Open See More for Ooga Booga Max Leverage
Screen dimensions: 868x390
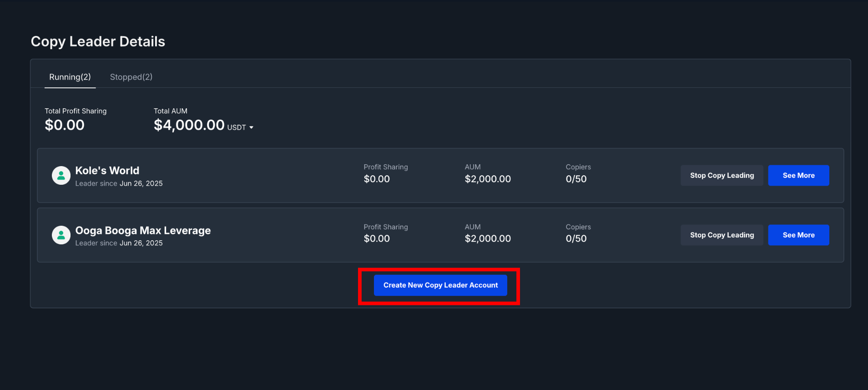(798, 235)
